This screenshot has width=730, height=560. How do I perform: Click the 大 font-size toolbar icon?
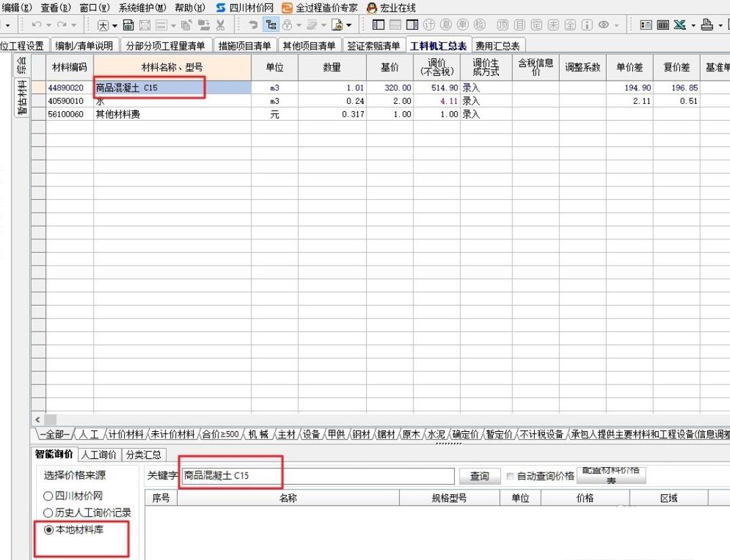tap(103, 25)
